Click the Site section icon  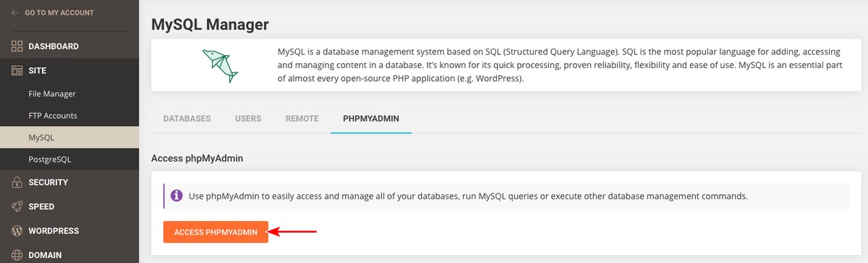pos(17,70)
